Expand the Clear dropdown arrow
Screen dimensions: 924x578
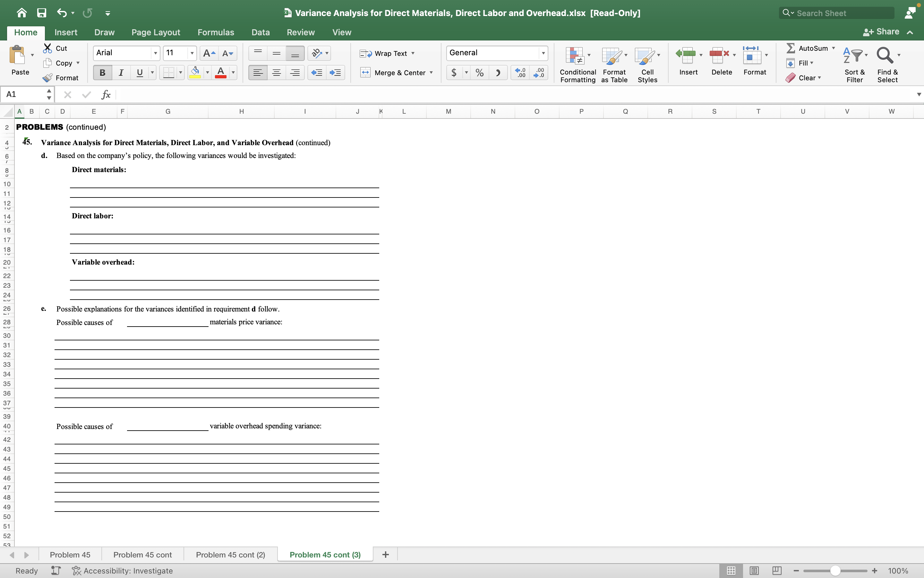[x=819, y=78]
